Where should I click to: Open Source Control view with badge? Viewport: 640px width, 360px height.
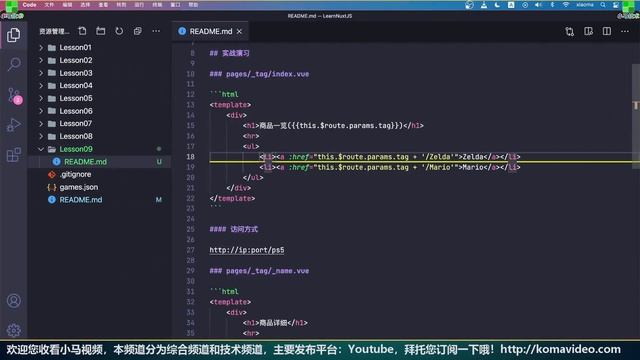coord(14,95)
